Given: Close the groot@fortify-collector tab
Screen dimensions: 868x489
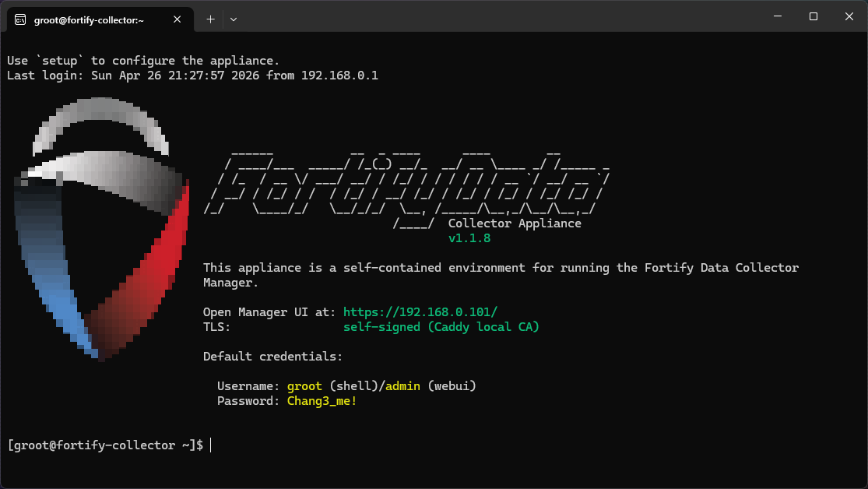Looking at the screenshot, I should coord(177,19).
